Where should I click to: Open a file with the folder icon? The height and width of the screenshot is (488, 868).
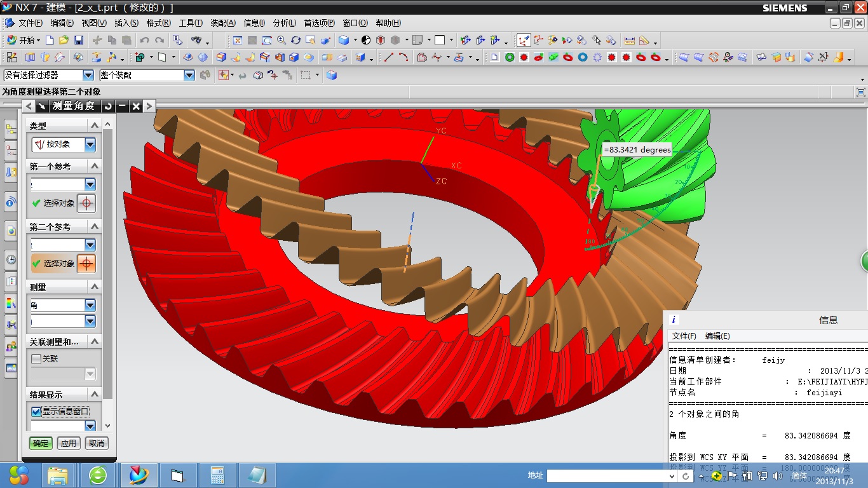[x=64, y=40]
